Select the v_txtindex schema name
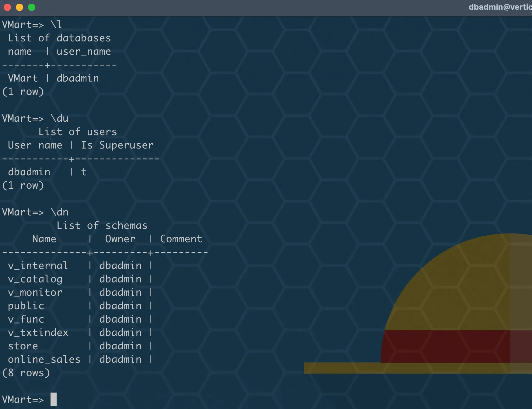This screenshot has height=409, width=532. pos(38,333)
